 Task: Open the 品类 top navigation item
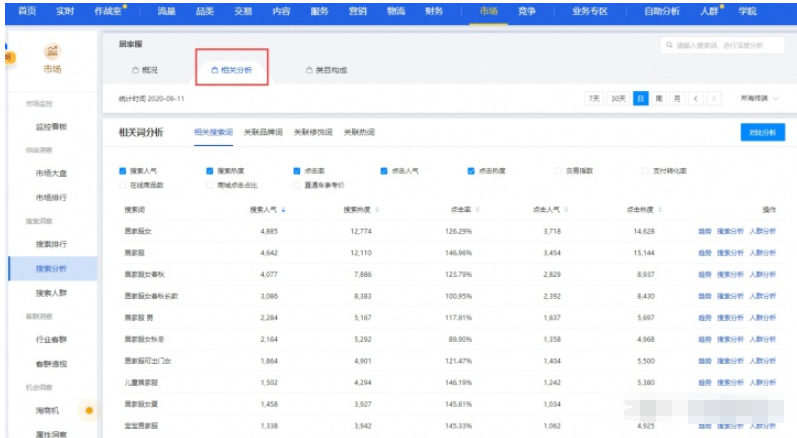(x=205, y=11)
